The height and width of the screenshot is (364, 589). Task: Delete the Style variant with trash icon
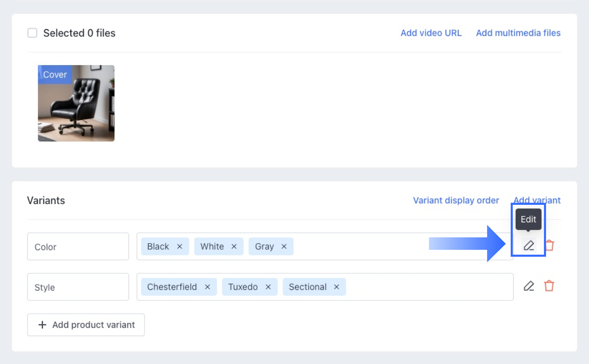549,286
